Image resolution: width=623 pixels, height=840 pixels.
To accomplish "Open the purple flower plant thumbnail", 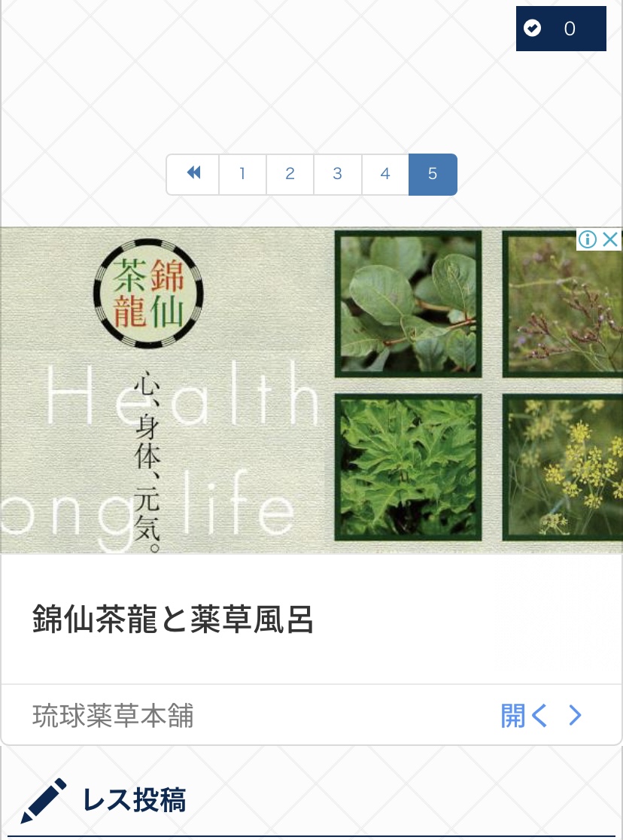I will (563, 304).
